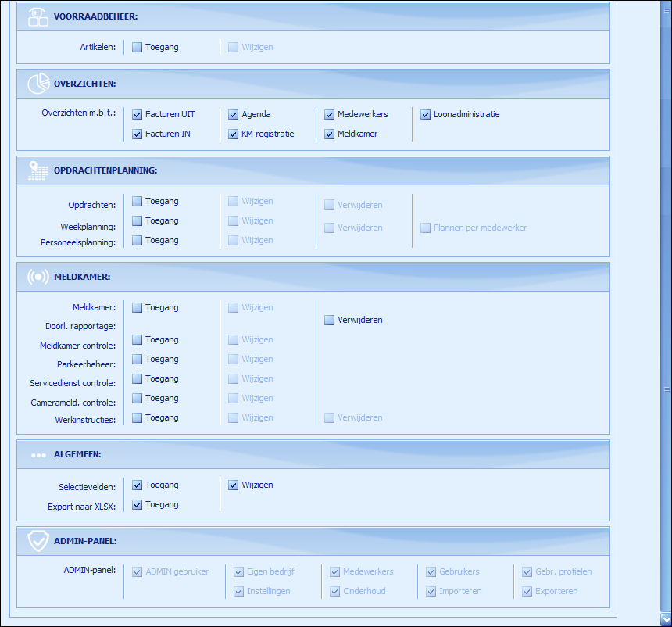Enable Toegang for Weekplanning
The height and width of the screenshot is (627, 672).
(x=138, y=220)
